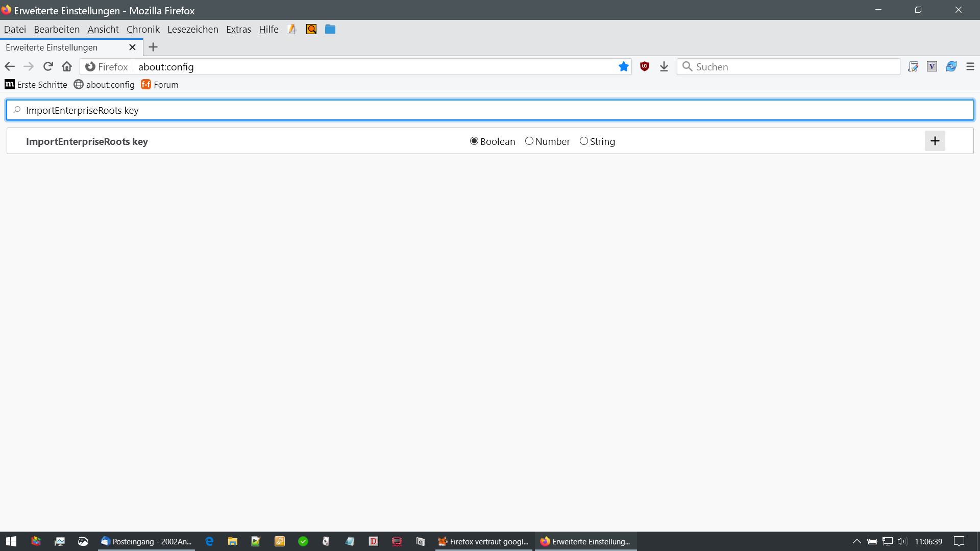Show hidden system tray icons chevron
Viewport: 980px width, 551px height.
pyautogui.click(x=856, y=541)
